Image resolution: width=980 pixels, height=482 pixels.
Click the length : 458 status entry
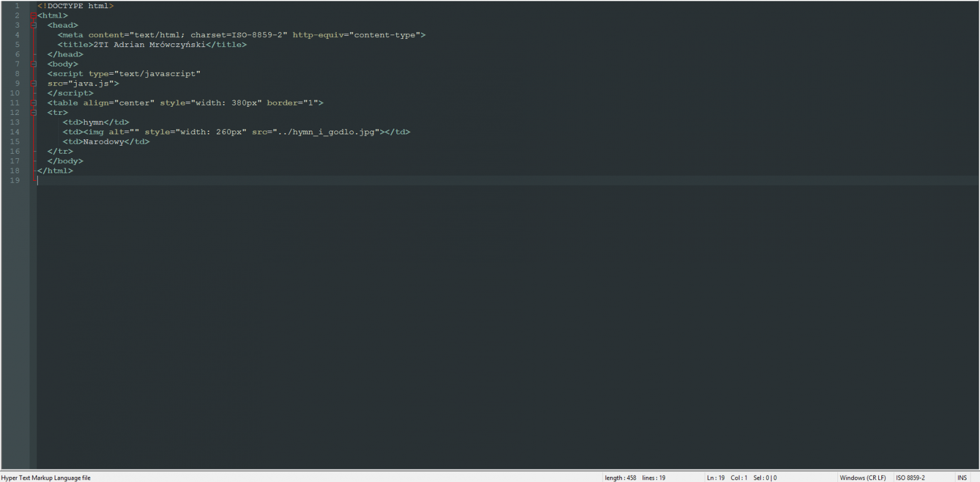620,478
